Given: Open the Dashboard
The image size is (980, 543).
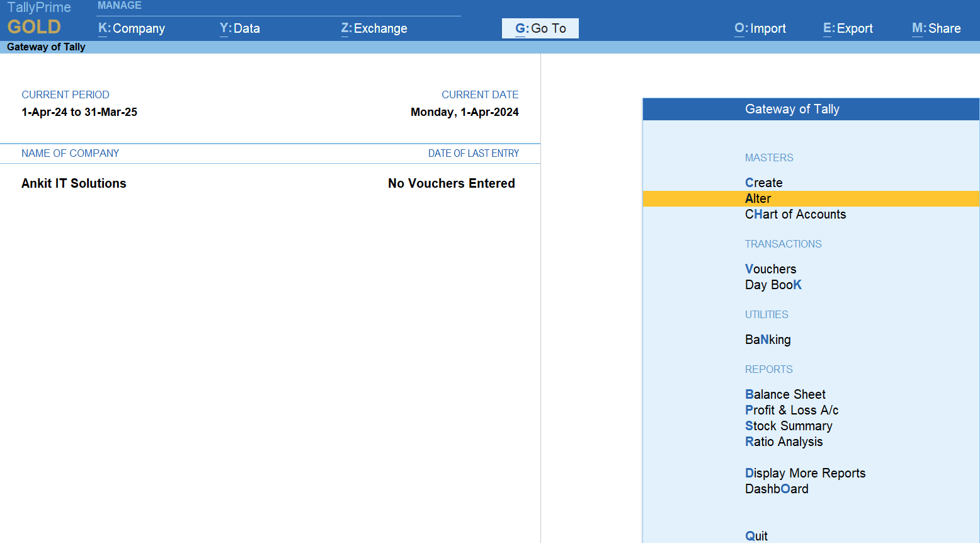Looking at the screenshot, I should pos(777,489).
